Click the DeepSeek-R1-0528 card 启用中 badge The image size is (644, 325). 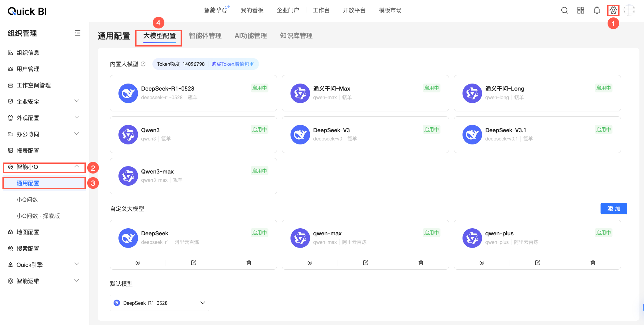coord(259,88)
